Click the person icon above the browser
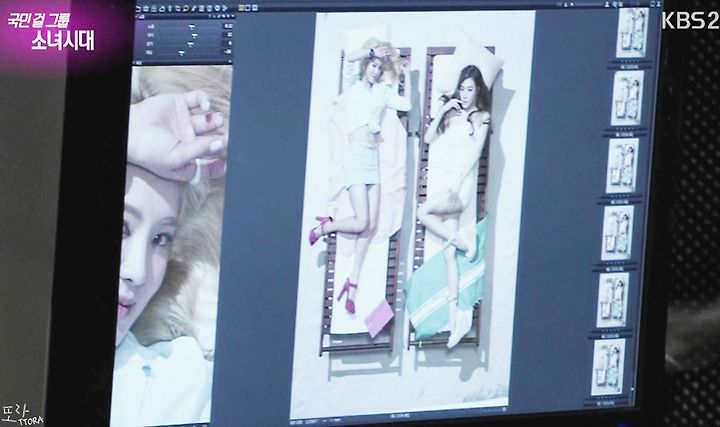Screen dimensions: 720x427 (x=607, y=4)
